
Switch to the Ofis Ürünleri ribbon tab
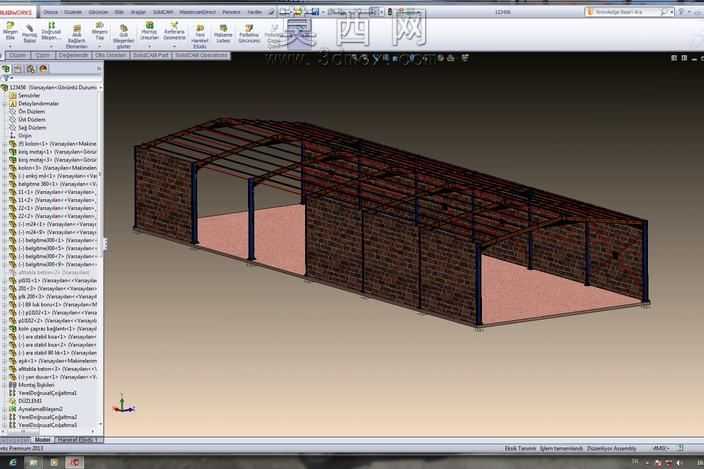point(110,55)
